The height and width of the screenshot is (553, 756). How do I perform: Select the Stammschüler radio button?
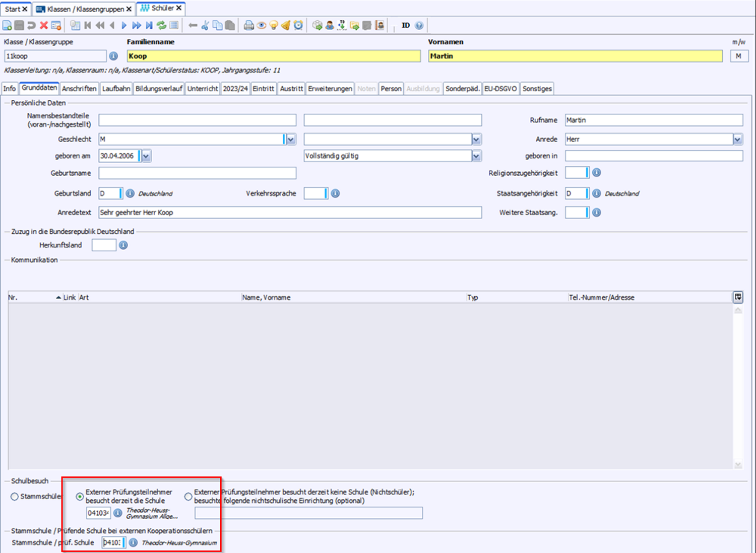point(15,497)
